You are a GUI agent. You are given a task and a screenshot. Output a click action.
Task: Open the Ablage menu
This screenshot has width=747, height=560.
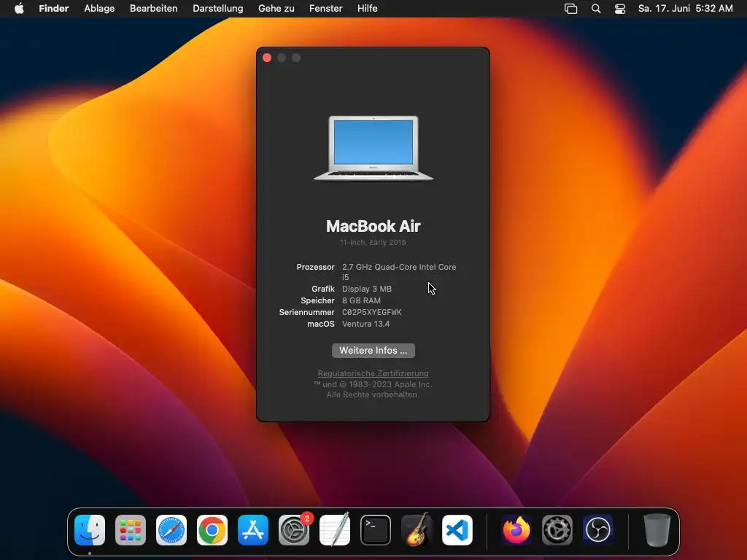99,9
